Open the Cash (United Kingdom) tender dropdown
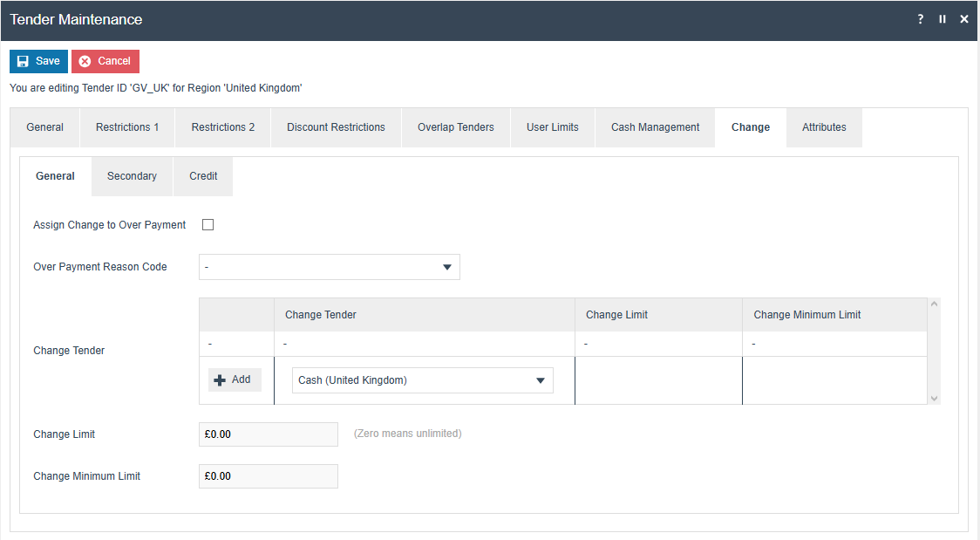The width and height of the screenshot is (980, 540). (423, 380)
